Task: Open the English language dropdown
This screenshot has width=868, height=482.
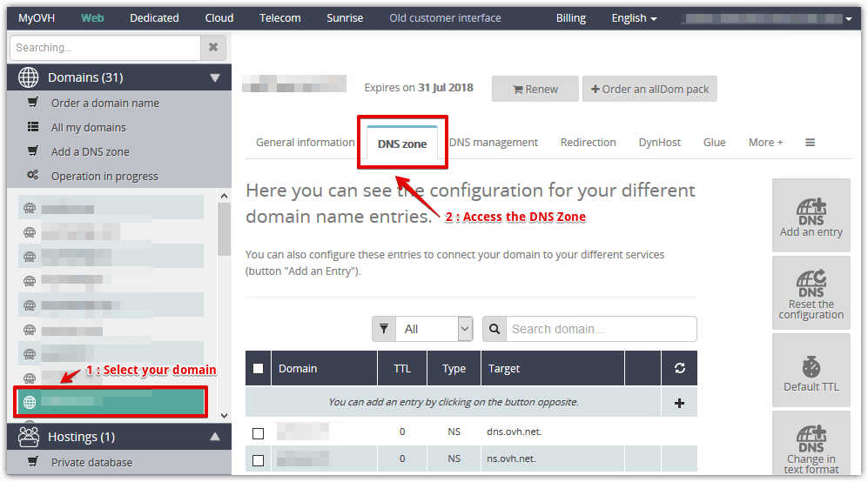Action: point(634,18)
